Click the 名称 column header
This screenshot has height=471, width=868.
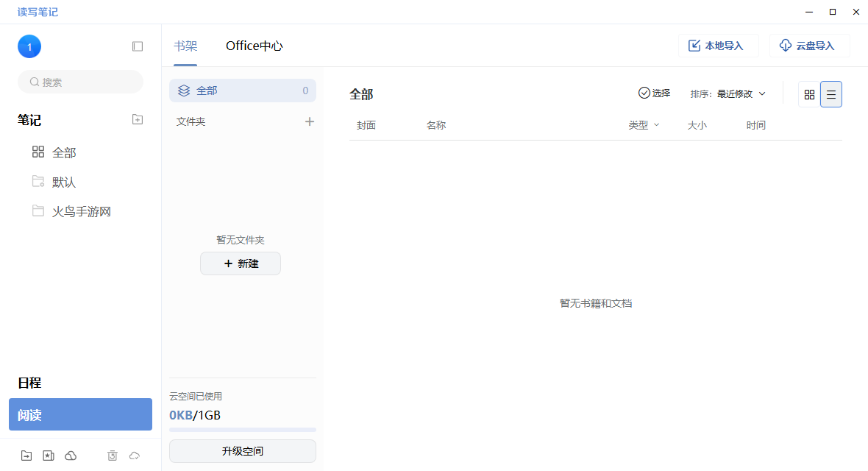coord(436,125)
